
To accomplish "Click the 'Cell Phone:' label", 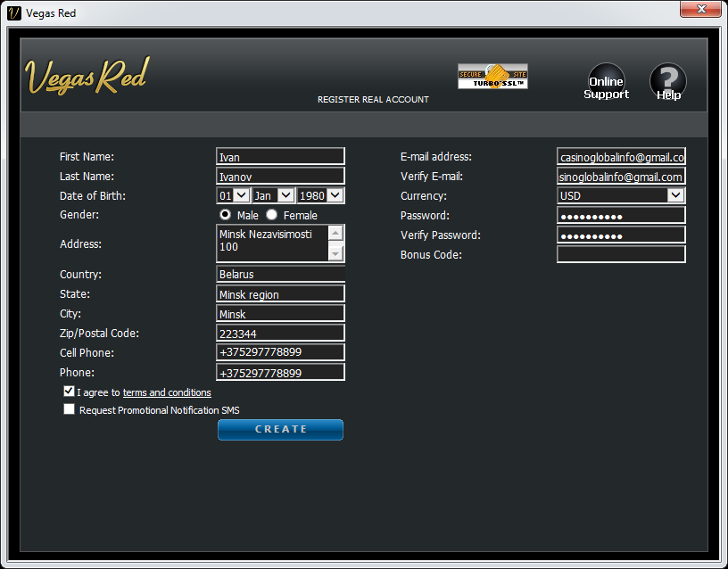I will (87, 352).
